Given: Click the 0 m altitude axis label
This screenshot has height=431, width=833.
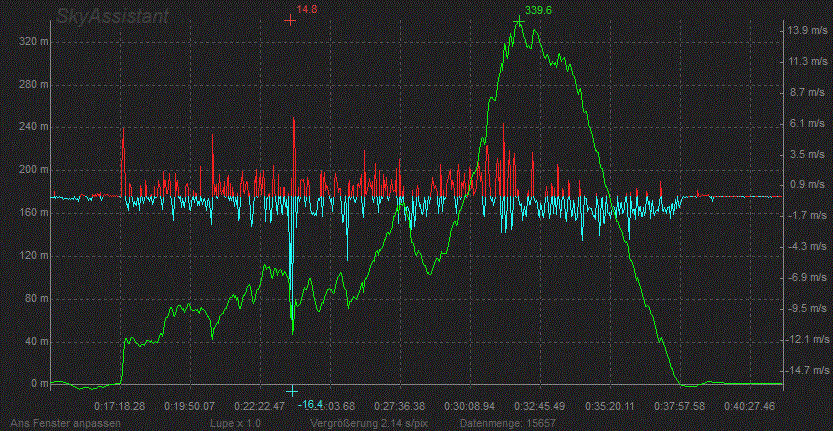Looking at the screenshot, I should [38, 383].
